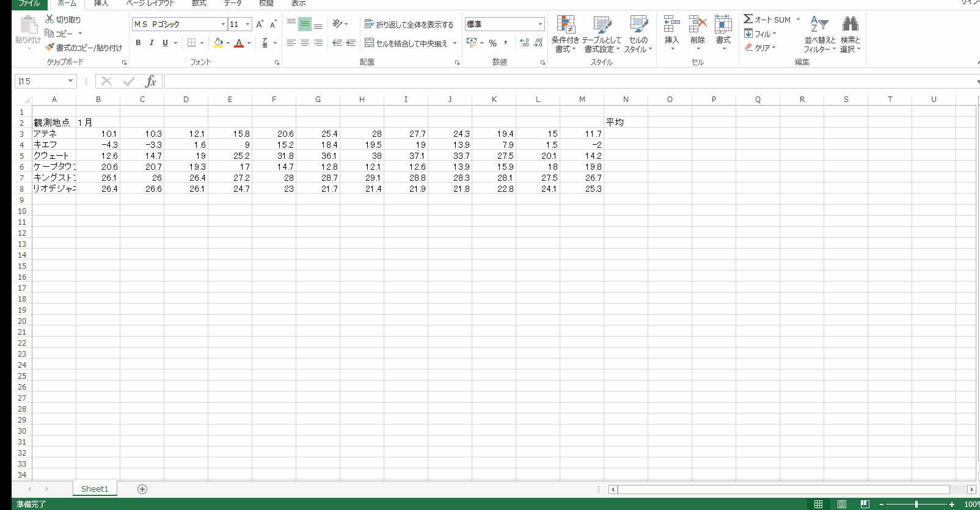Click the Delete cells icon
The height and width of the screenshot is (510, 980).
pyautogui.click(x=697, y=26)
